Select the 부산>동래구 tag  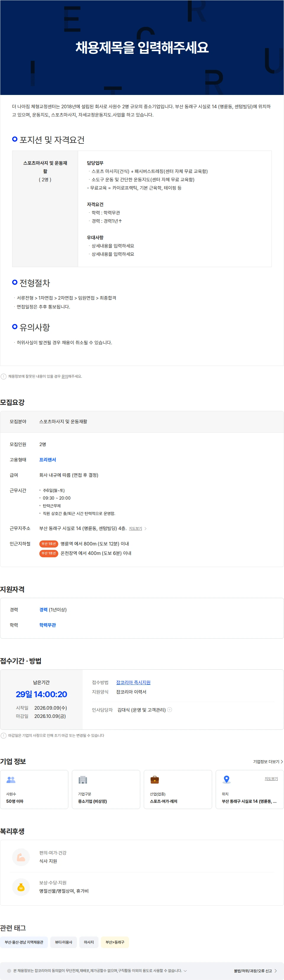point(114,942)
